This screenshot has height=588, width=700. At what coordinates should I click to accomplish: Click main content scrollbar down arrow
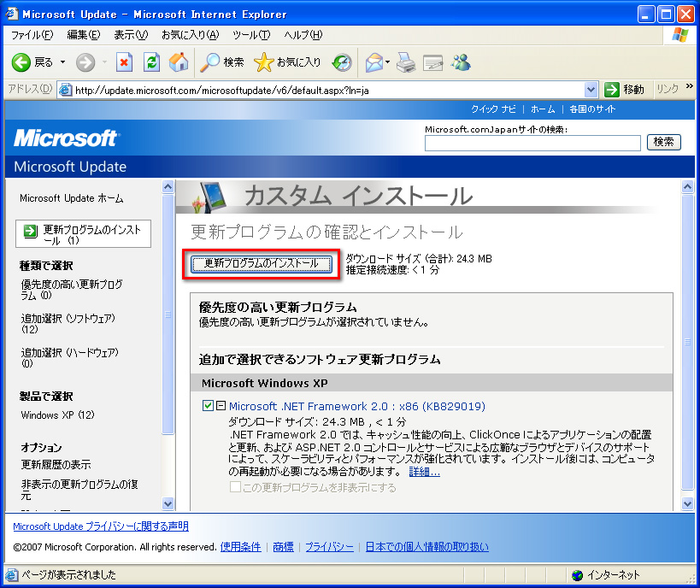click(687, 503)
